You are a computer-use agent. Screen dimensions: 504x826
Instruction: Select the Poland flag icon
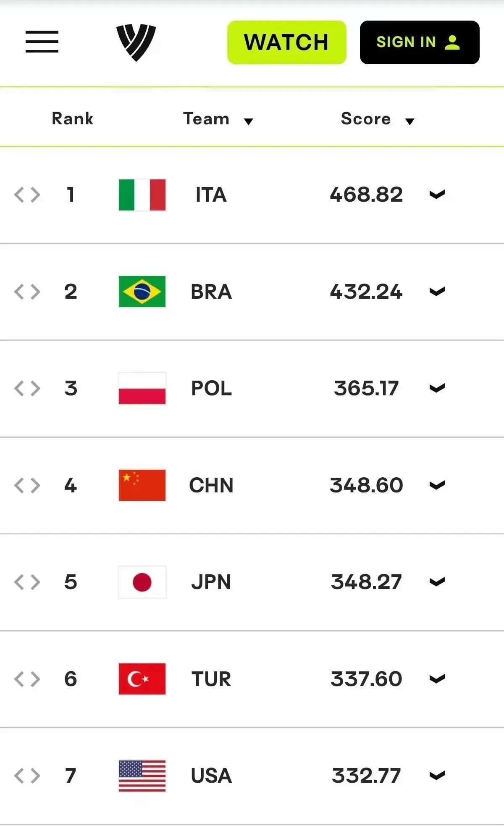(x=142, y=389)
